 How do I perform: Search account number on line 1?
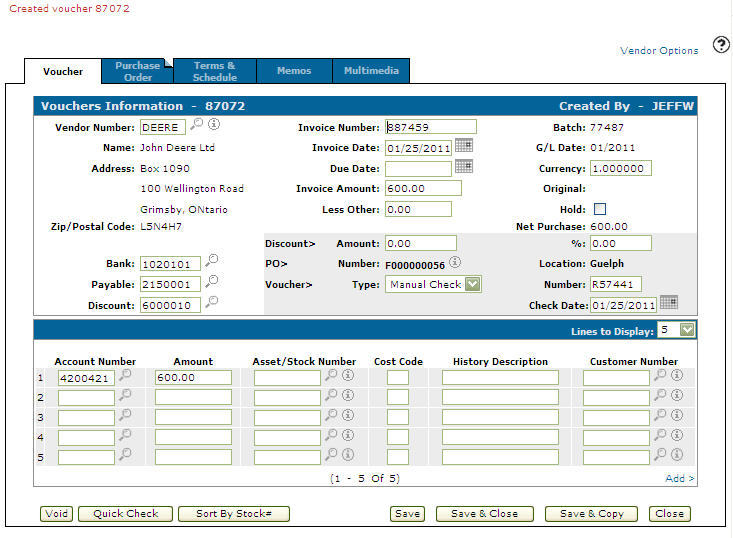point(125,375)
